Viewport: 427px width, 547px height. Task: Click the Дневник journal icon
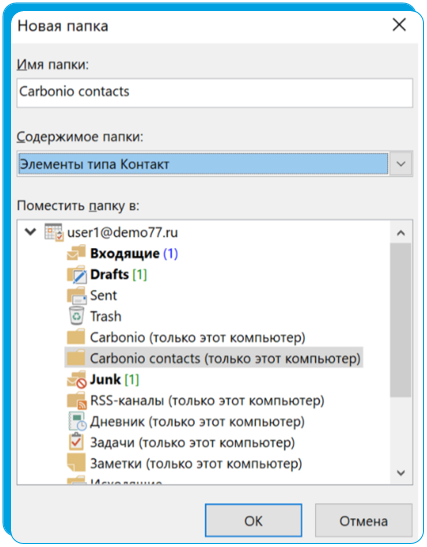point(77,421)
